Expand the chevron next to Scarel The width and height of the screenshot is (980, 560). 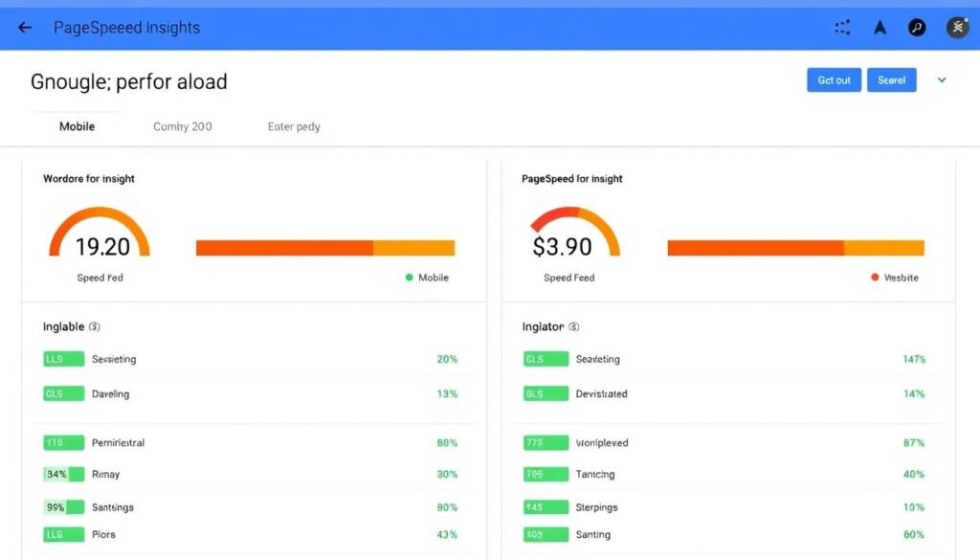(942, 80)
